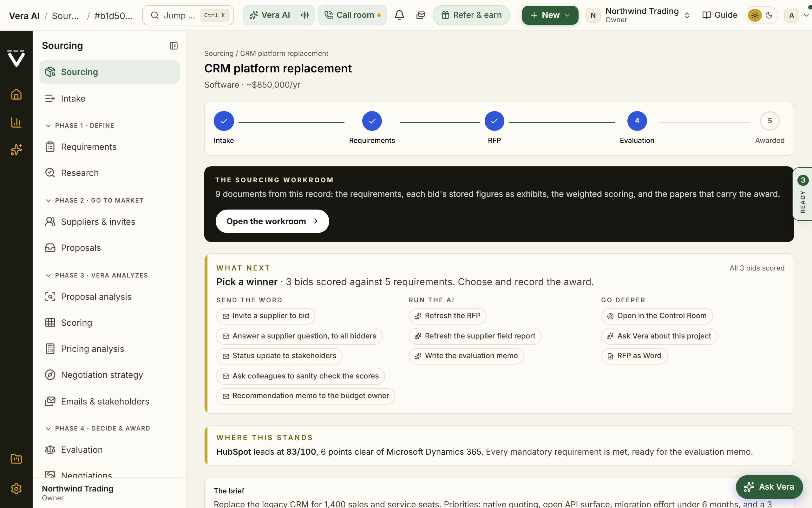Open the Call room button
The image size is (812, 508).
tap(352, 15)
